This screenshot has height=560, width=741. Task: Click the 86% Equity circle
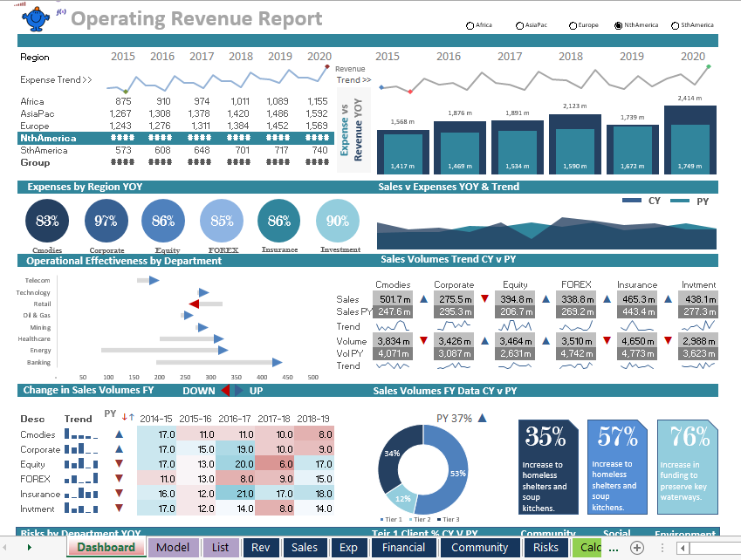pos(163,221)
